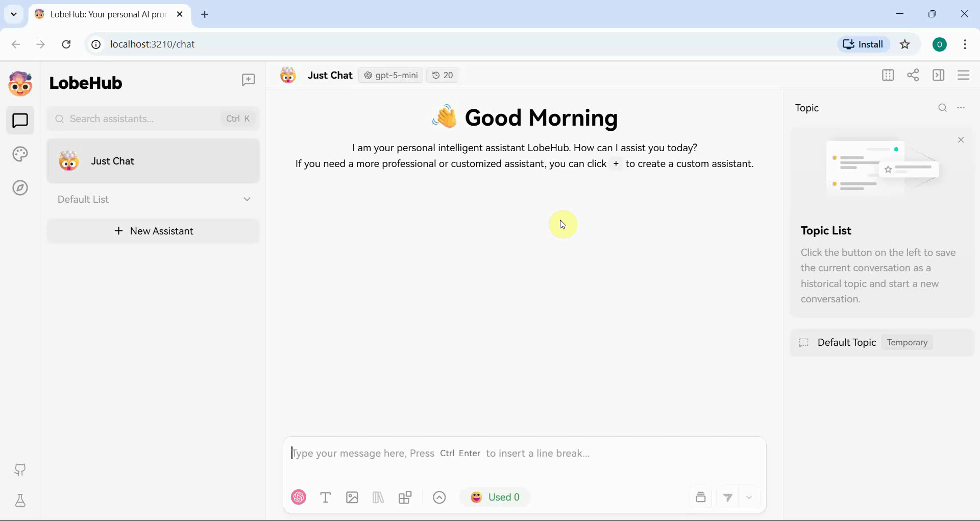
Task: Open the theme palette icon in sidebar
Action: pyautogui.click(x=20, y=154)
